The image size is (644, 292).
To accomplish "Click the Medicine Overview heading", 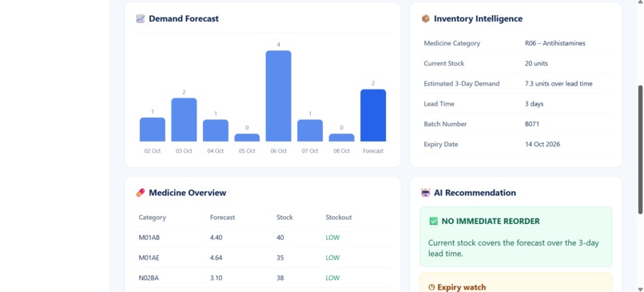I will tap(187, 193).
